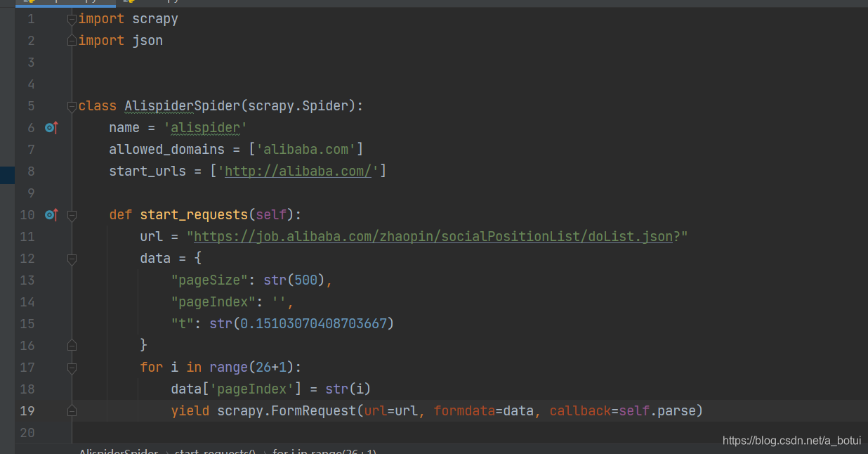Click the allowed_domains variable name
The width and height of the screenshot is (868, 454).
pyautogui.click(x=167, y=150)
